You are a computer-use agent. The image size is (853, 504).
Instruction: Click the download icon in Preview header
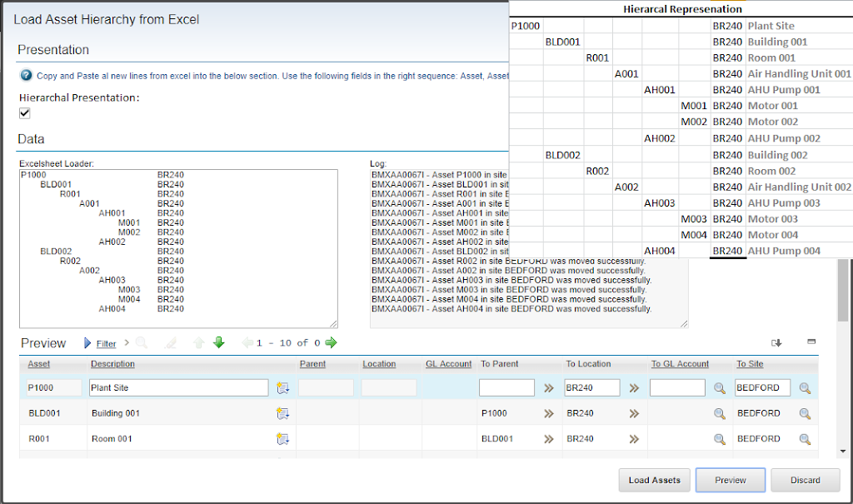click(776, 343)
